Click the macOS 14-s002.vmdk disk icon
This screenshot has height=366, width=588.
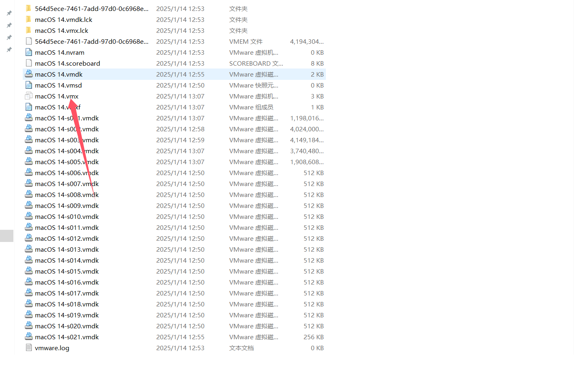(28, 128)
